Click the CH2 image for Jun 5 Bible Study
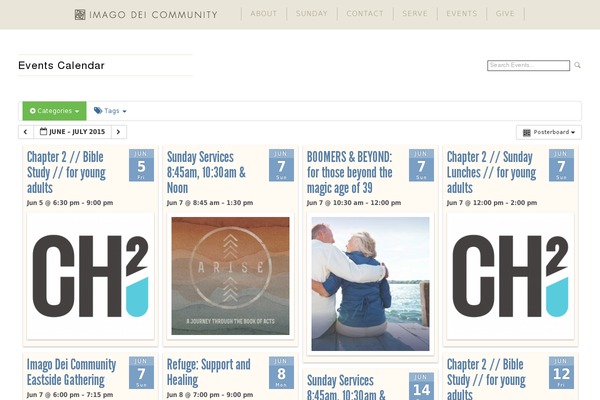600x400 pixels. tap(90, 276)
